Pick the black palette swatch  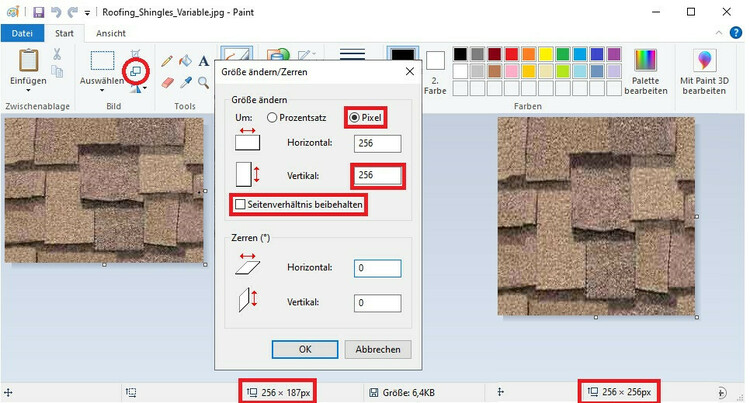460,54
